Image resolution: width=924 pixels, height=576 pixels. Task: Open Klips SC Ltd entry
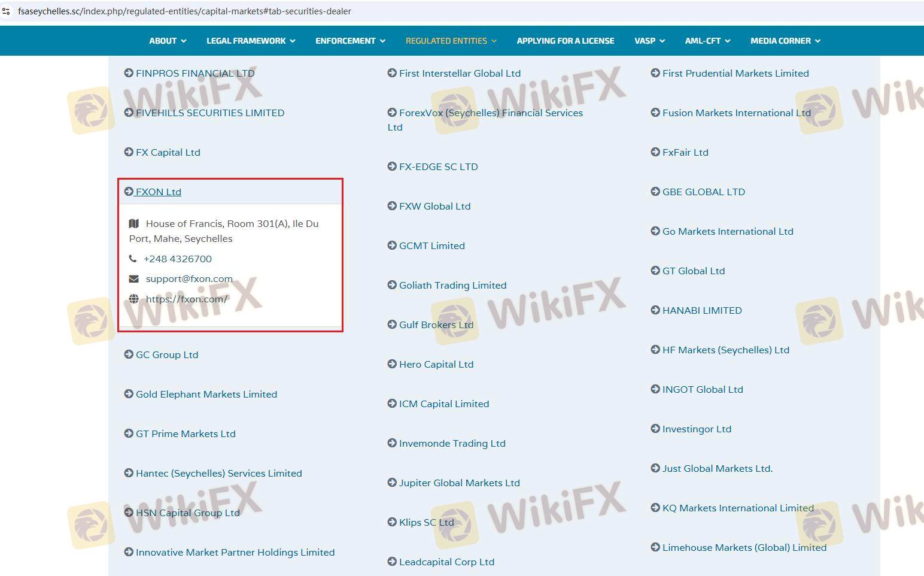point(421,522)
